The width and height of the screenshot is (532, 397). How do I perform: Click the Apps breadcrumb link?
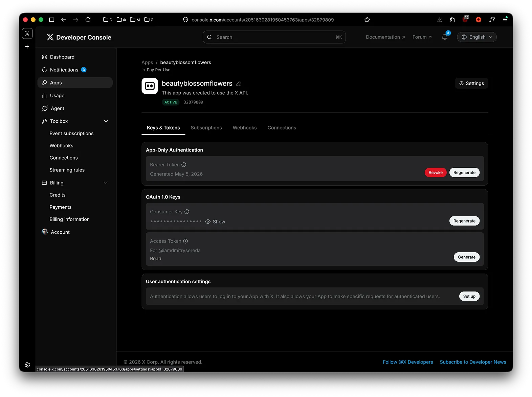(147, 62)
